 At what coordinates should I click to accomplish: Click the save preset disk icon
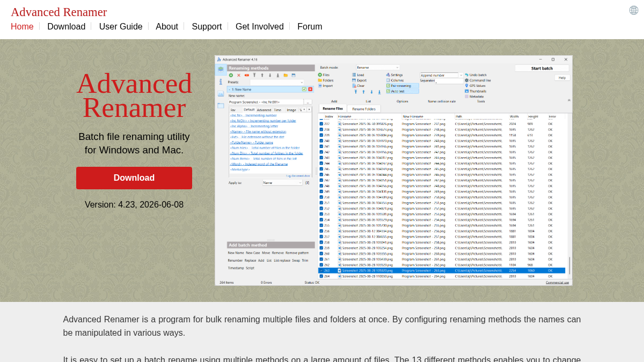[x=294, y=75]
